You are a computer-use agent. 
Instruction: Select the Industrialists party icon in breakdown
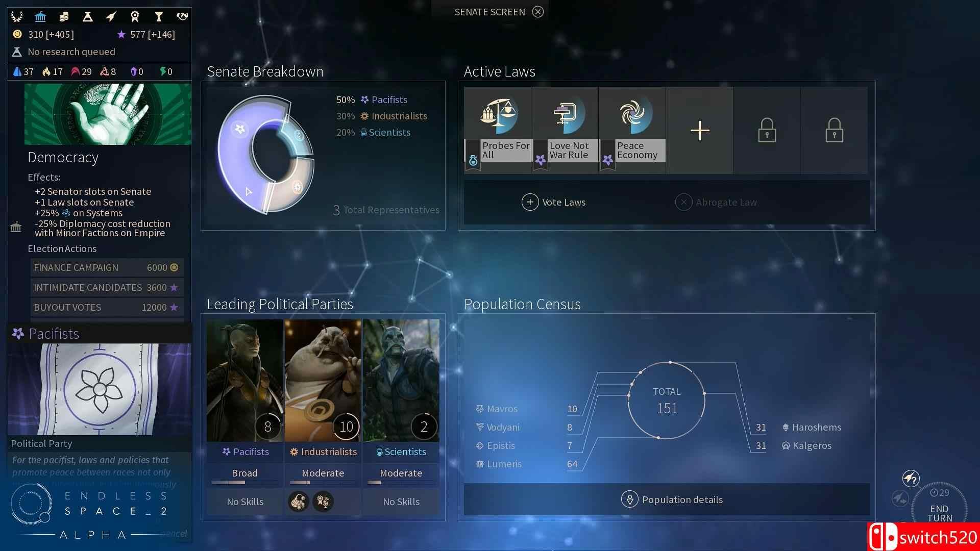(x=363, y=116)
